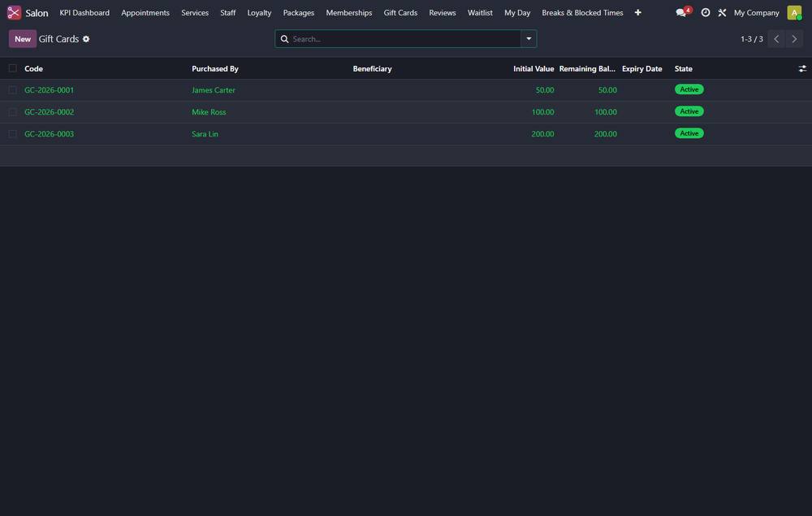Image resolution: width=812 pixels, height=516 pixels.
Task: Open the activities clock icon
Action: click(x=706, y=12)
